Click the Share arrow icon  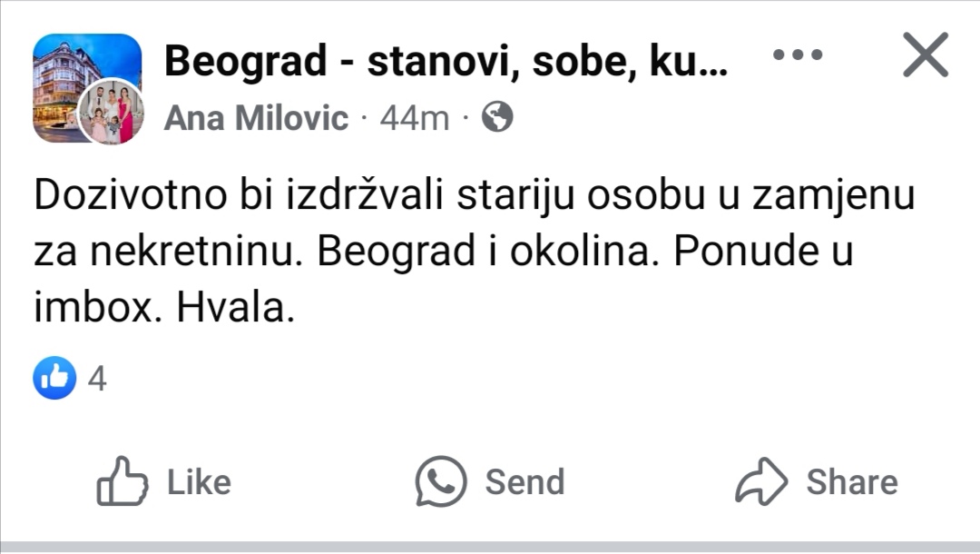[x=761, y=481]
